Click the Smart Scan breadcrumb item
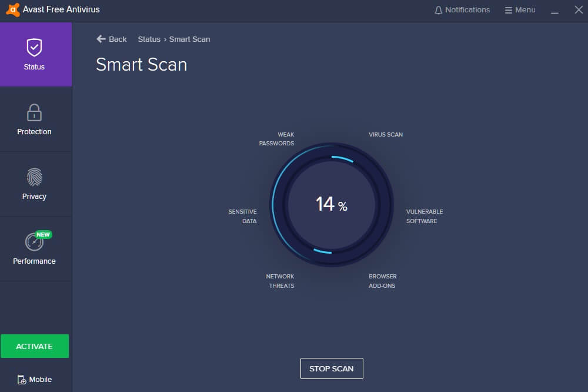 [189, 39]
